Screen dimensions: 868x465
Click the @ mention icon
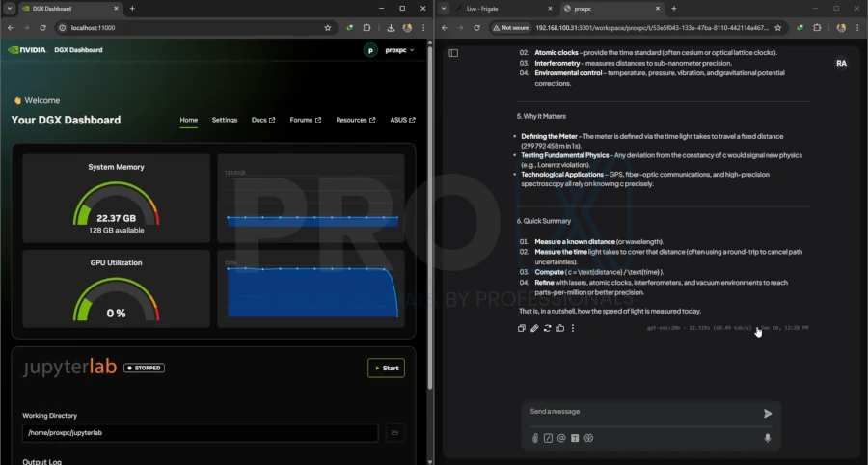561,438
